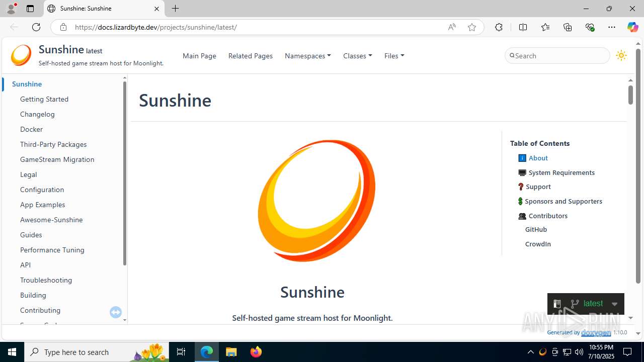The height and width of the screenshot is (362, 644).
Task: Open a new browser tab
Action: coord(175,9)
